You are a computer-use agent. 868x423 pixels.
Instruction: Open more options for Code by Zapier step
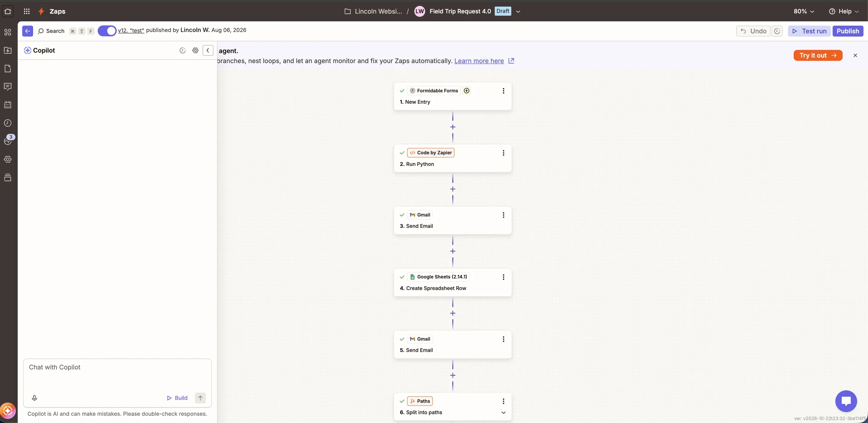[x=503, y=153]
